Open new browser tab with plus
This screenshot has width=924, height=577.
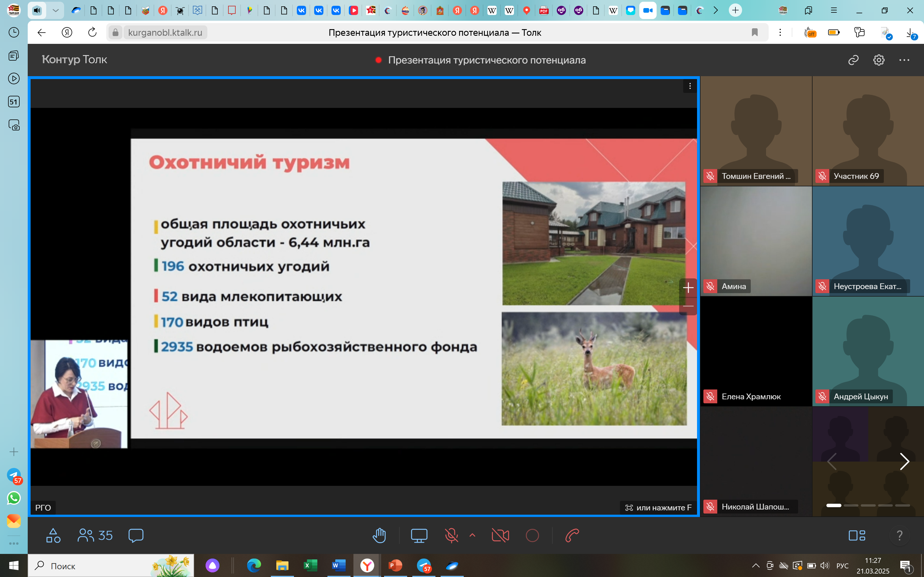point(735,10)
